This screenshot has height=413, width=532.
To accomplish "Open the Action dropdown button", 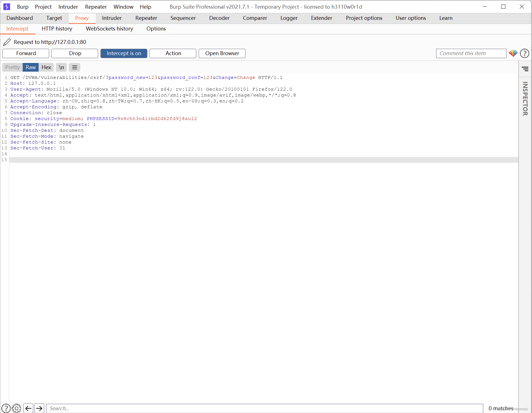I will point(173,53).
